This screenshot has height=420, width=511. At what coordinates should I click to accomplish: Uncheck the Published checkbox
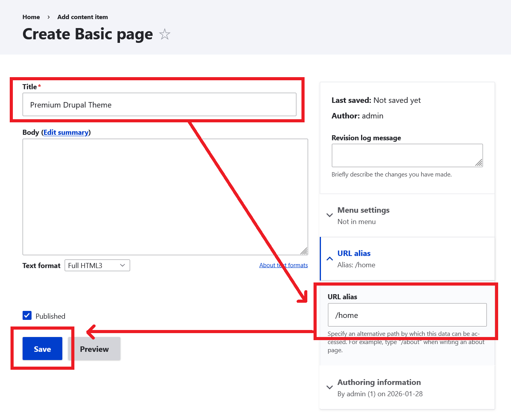pyautogui.click(x=27, y=316)
